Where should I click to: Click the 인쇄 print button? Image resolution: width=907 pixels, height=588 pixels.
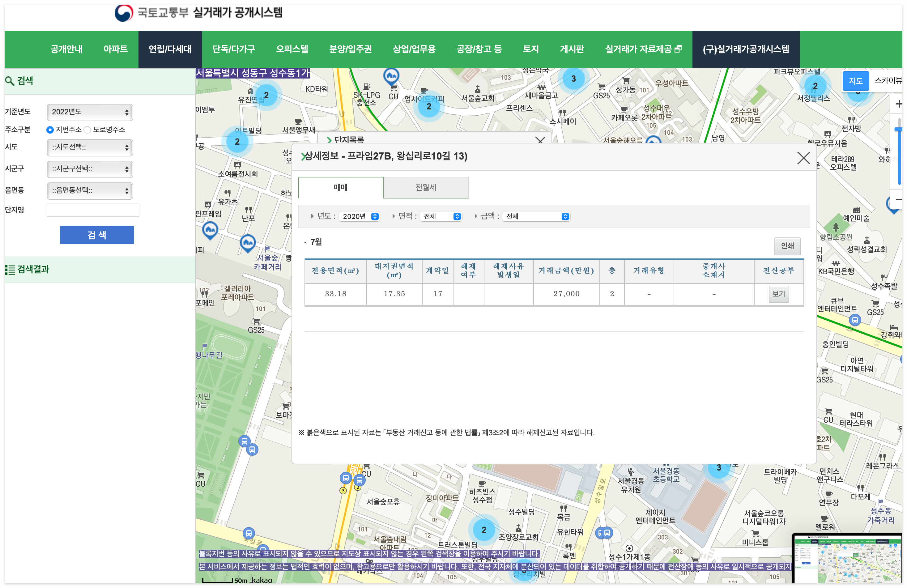pyautogui.click(x=787, y=246)
